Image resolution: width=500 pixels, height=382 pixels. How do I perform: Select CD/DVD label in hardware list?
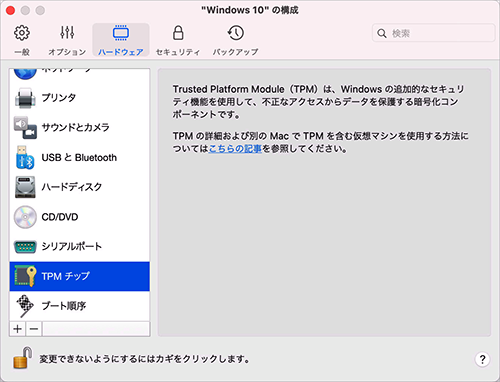point(60,217)
